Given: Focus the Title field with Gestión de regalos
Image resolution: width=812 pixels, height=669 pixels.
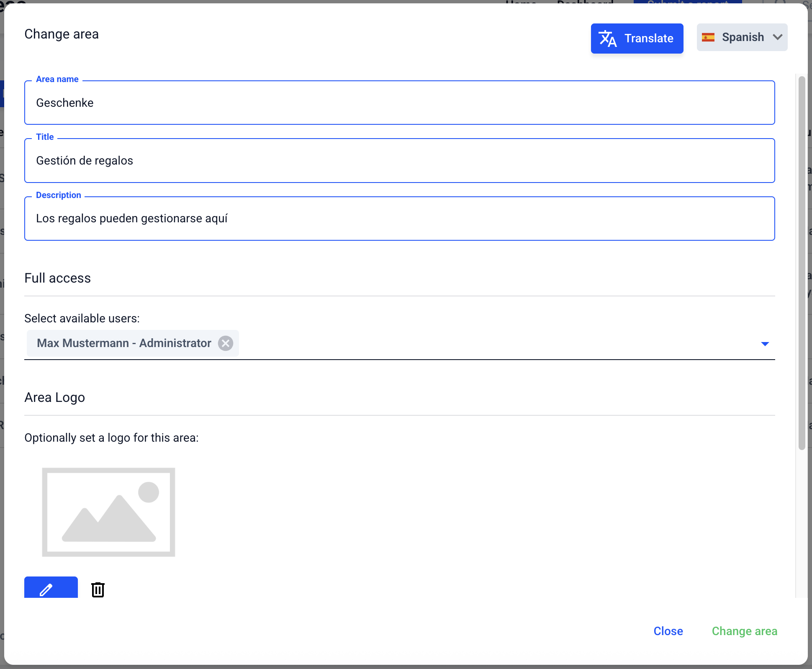Looking at the screenshot, I should 399,161.
